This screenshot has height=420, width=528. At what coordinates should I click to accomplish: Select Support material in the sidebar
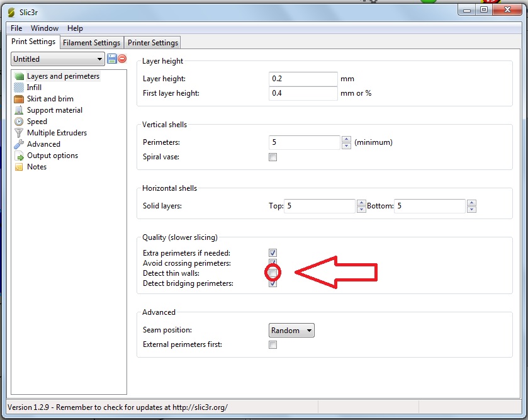pos(55,110)
